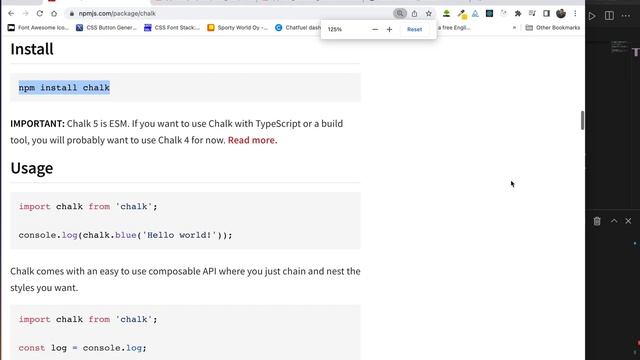Open the Sporty World Oy bookmark
640x360 pixels.
238,28
